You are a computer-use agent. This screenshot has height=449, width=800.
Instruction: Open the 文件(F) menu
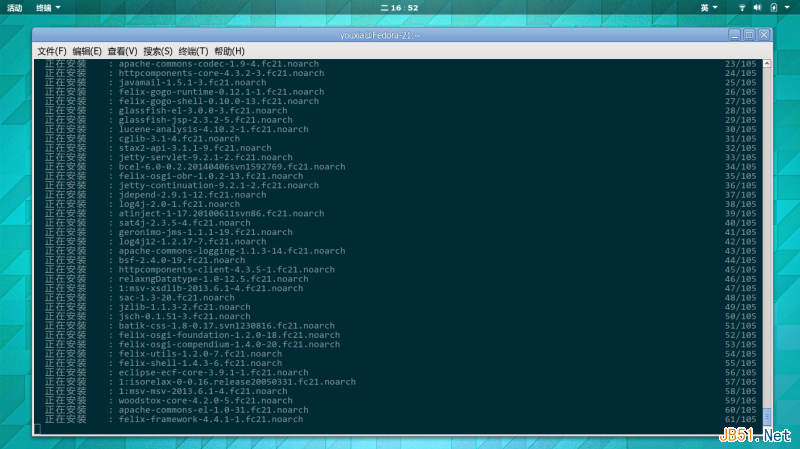click(x=52, y=51)
